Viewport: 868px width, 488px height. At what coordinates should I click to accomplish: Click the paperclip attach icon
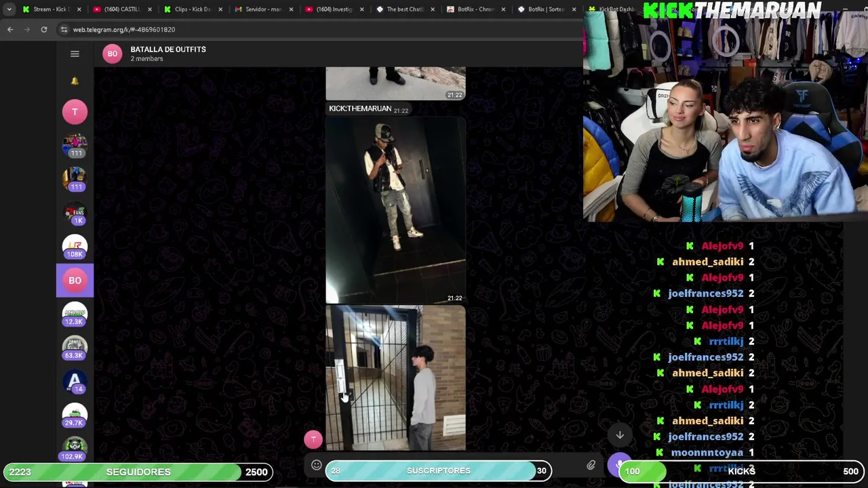[591, 466]
